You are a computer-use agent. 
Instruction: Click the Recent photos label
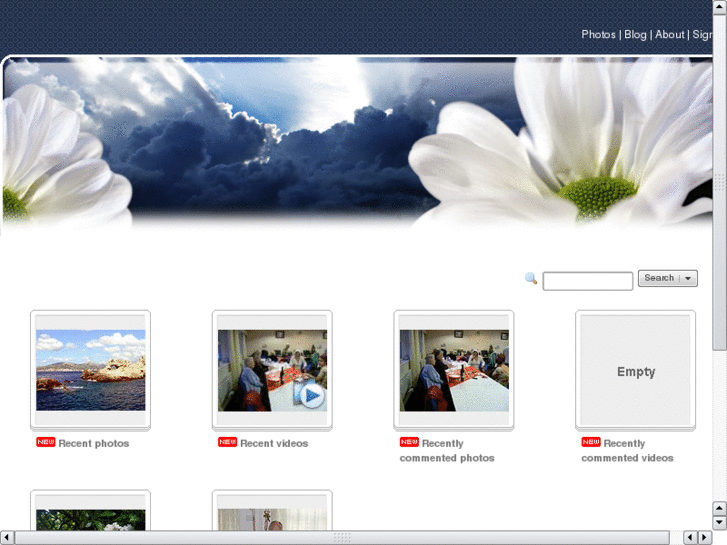(x=94, y=443)
